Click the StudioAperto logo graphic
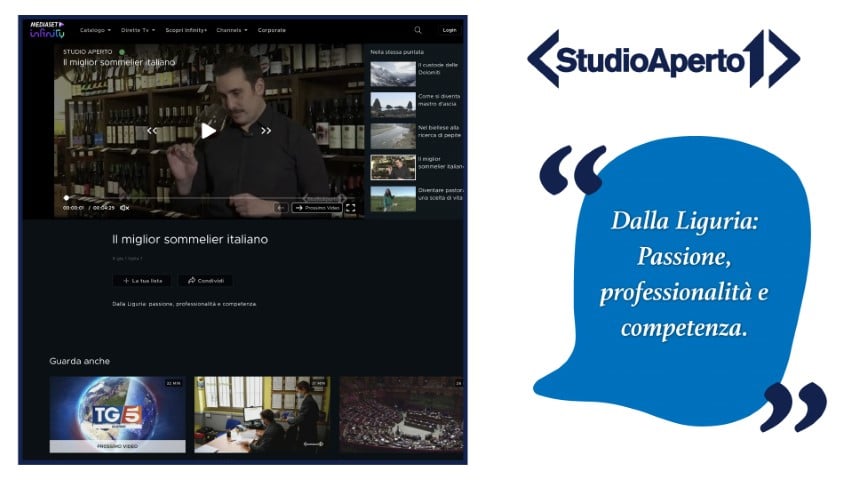The image size is (853, 480). click(x=663, y=59)
